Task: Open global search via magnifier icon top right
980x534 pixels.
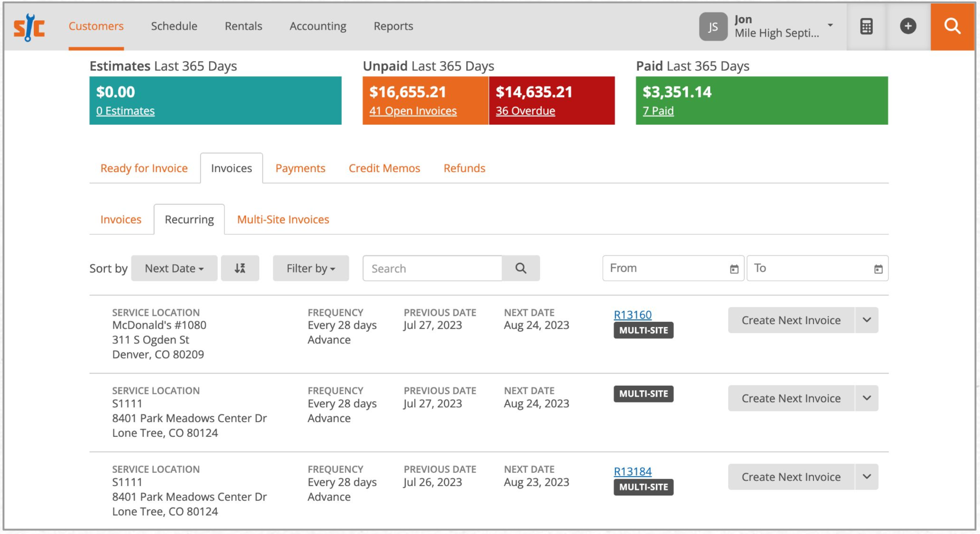Action: click(x=952, y=26)
